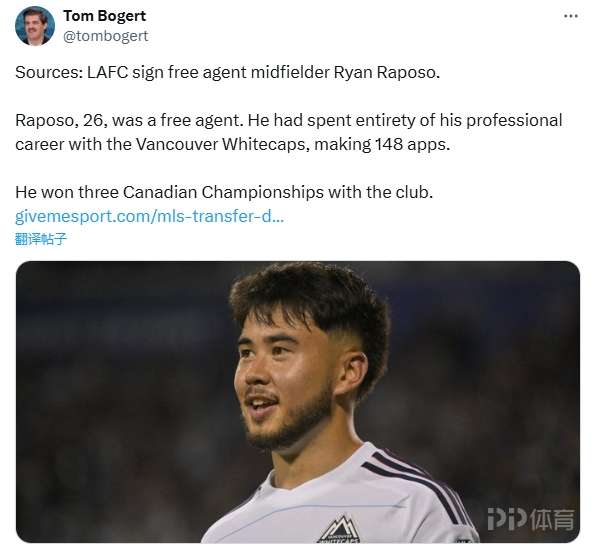The width and height of the screenshot is (595, 551).
Task: Click the "Raposo, 26, was a free agent" line
Action: [128, 120]
